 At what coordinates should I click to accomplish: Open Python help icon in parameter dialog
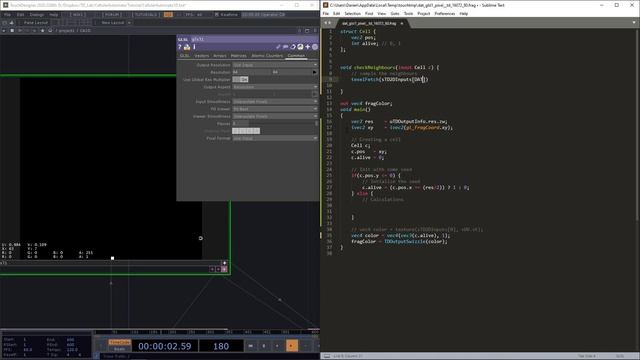[x=187, y=47]
